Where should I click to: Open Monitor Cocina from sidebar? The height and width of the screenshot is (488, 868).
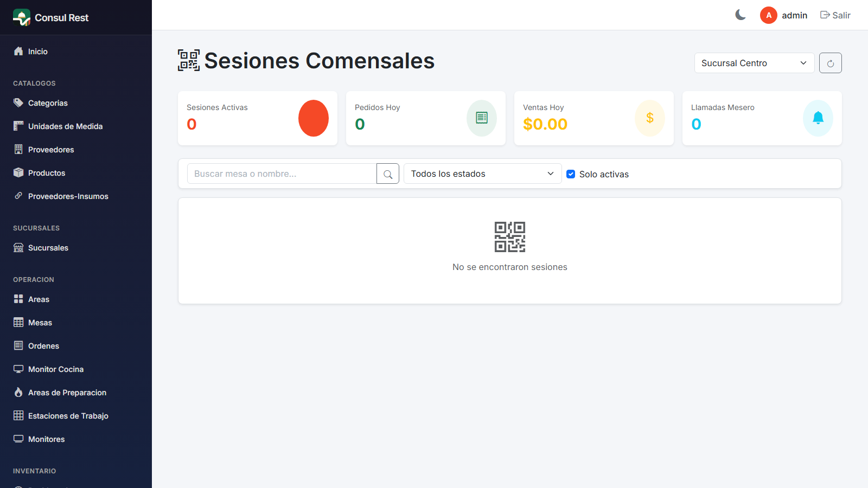coord(76,369)
